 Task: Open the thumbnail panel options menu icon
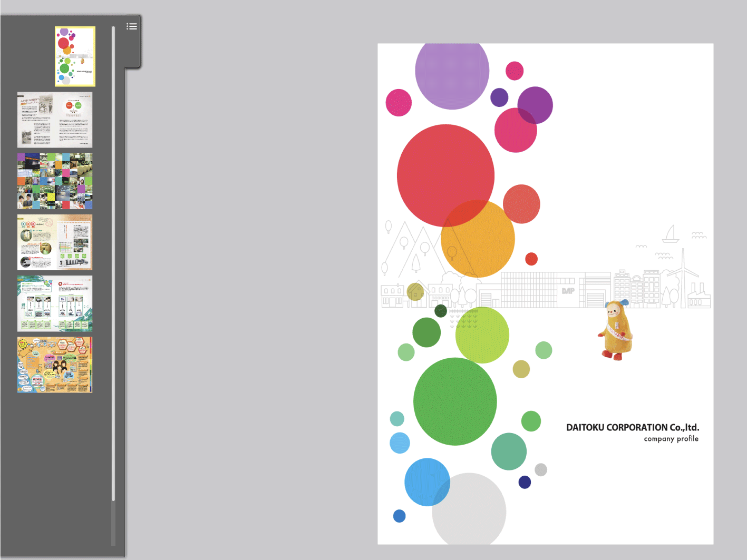(x=132, y=26)
